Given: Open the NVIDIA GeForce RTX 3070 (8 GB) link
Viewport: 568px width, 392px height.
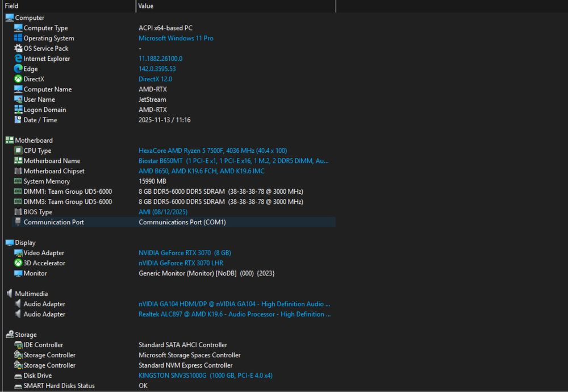Looking at the screenshot, I should [185, 253].
